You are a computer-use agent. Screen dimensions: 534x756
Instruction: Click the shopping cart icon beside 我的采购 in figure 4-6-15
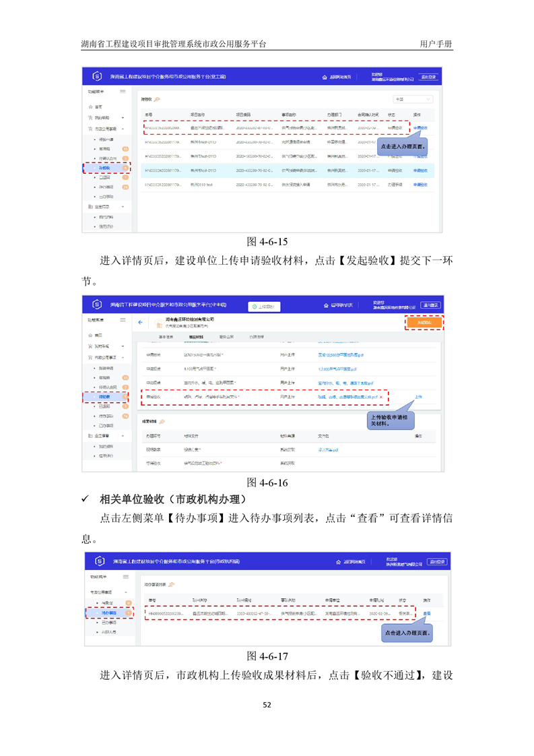91,118
